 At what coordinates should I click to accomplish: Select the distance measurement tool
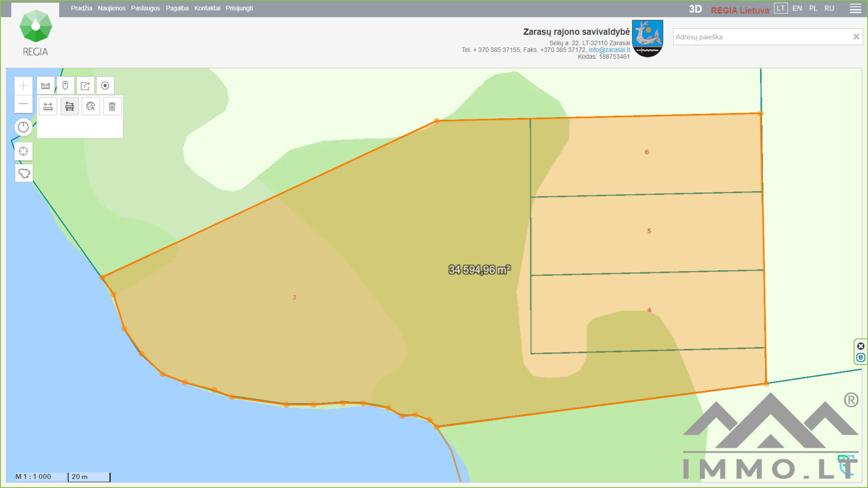48,107
